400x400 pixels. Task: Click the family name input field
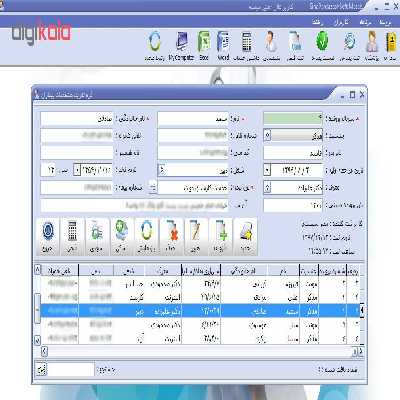pos(76,118)
